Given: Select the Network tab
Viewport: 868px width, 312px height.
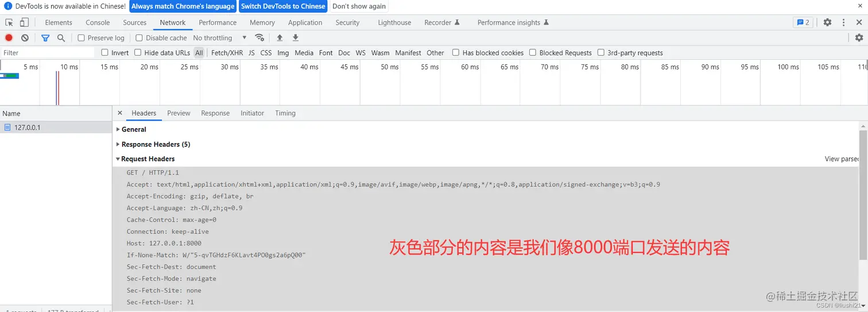Looking at the screenshot, I should click(173, 22).
